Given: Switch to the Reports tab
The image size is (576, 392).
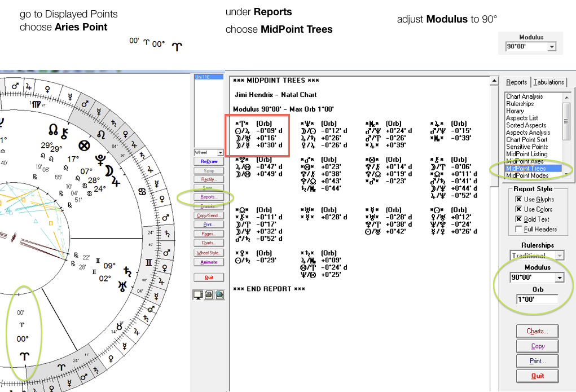Looking at the screenshot, I should coord(517,82).
